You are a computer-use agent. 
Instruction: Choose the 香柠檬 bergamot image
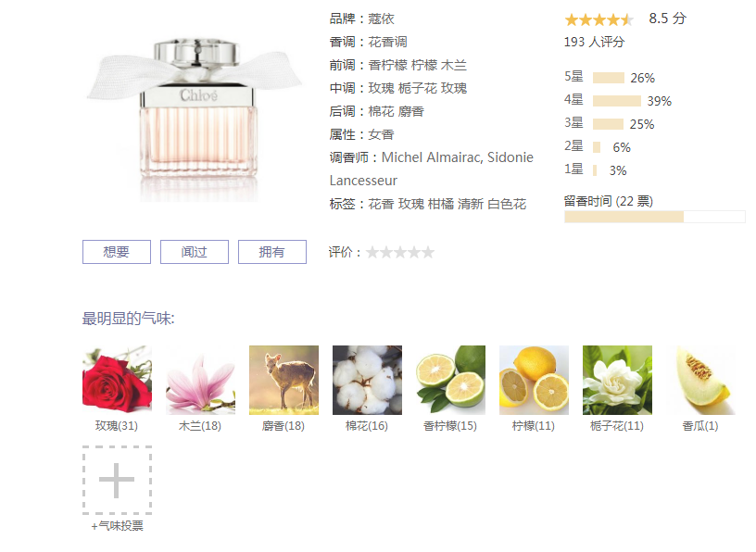point(451,380)
